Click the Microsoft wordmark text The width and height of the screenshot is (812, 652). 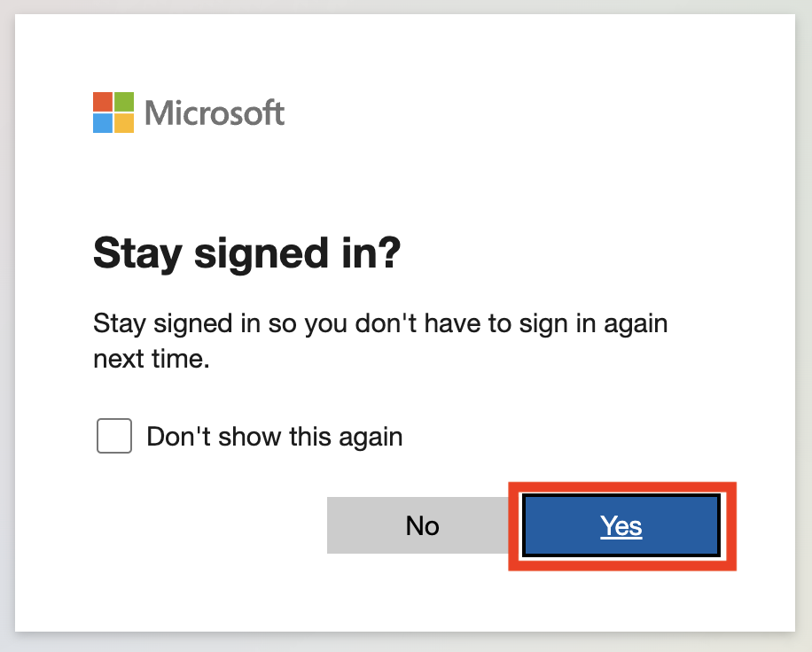[x=215, y=112]
